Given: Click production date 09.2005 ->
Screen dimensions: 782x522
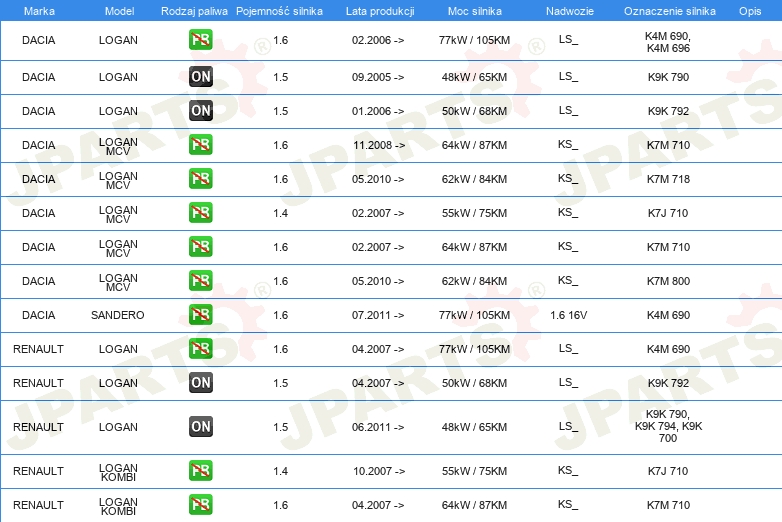Looking at the screenshot, I should coord(378,77).
